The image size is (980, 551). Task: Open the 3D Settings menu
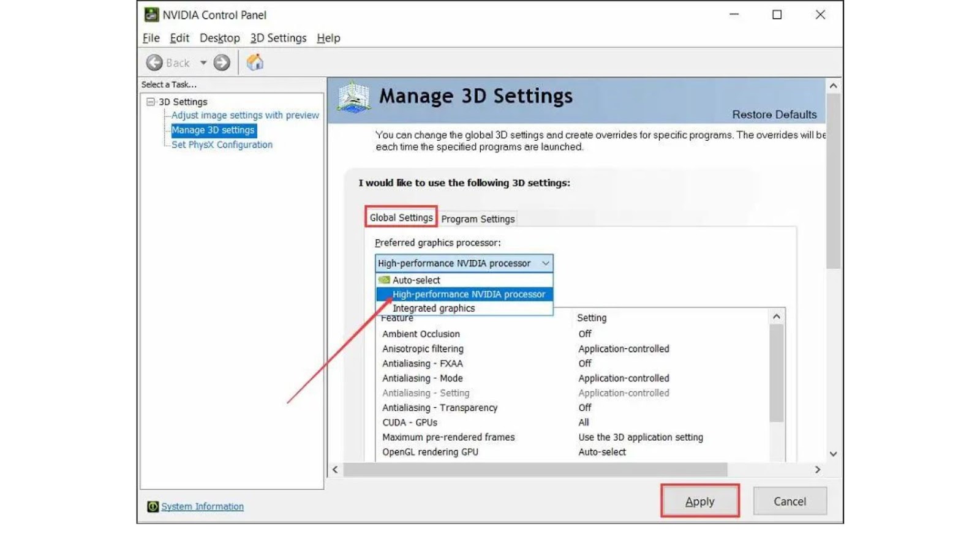[278, 38]
